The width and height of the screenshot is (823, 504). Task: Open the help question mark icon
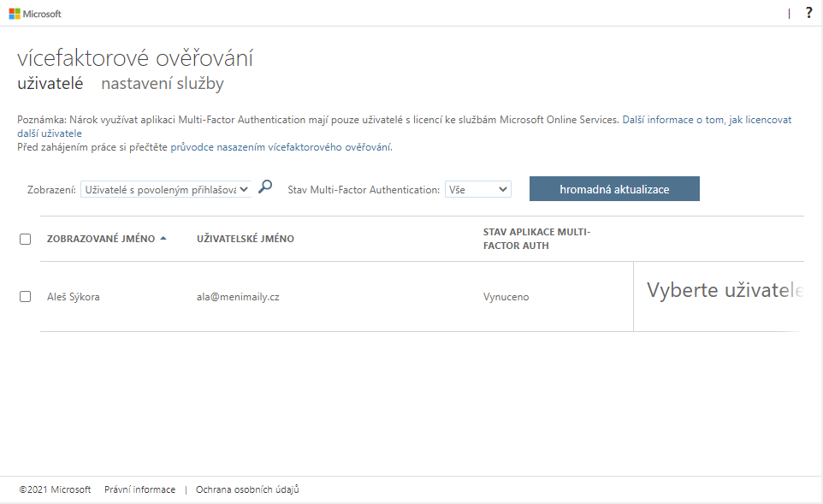[808, 13]
